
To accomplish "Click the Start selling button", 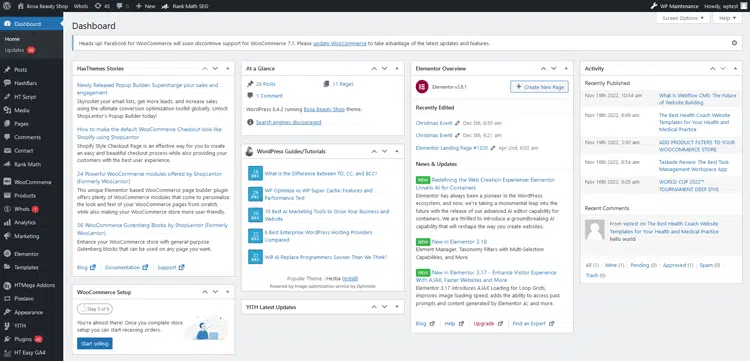I will pyautogui.click(x=95, y=343).
